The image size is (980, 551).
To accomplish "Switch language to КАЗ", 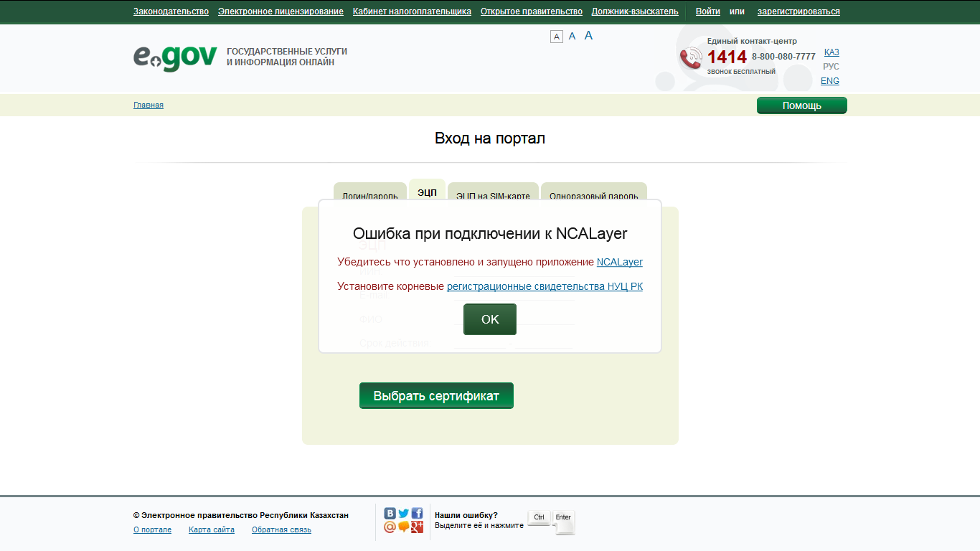I will click(831, 52).
